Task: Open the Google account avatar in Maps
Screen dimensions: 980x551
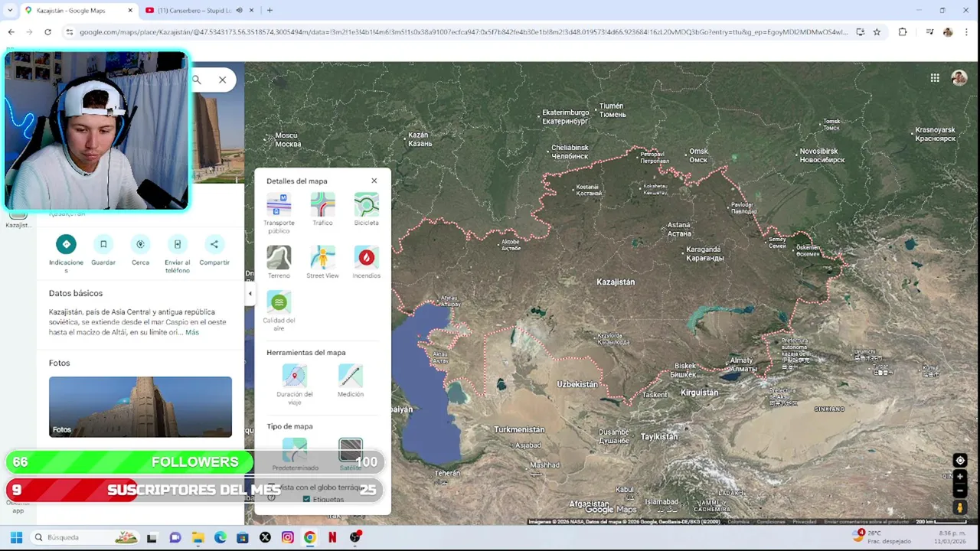Action: point(959,78)
